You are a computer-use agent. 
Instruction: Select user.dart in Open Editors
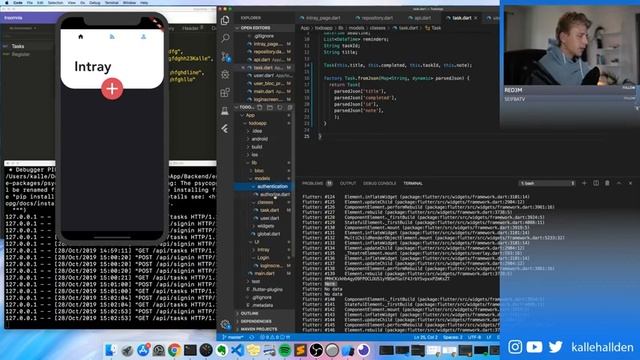pyautogui.click(x=264, y=76)
